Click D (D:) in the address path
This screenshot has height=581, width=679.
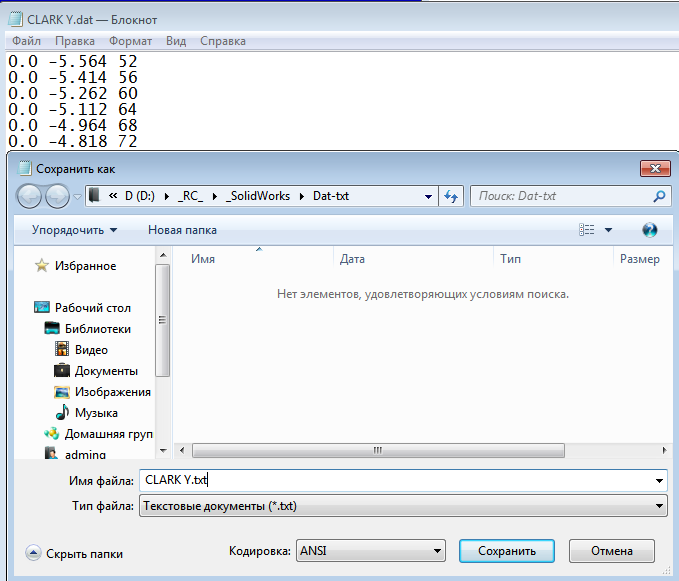[140, 196]
